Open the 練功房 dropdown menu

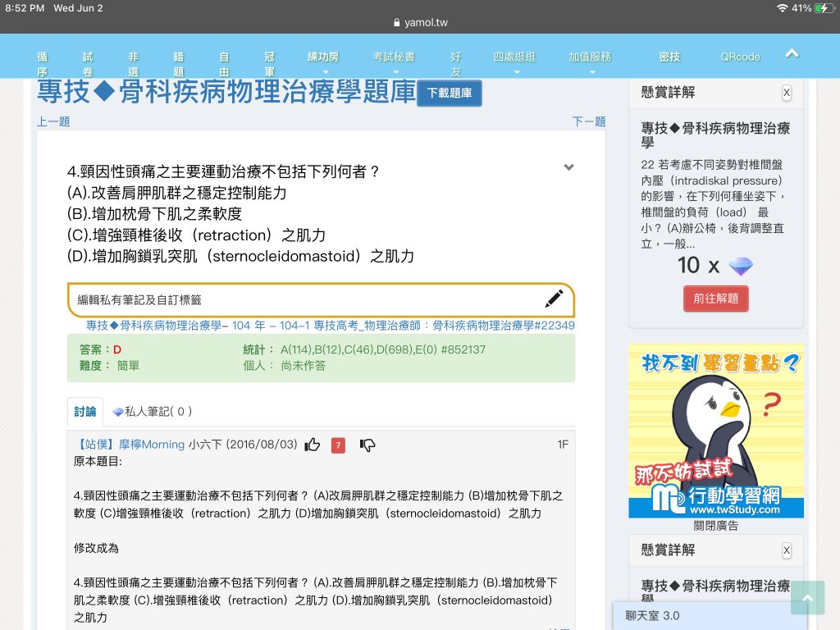click(323, 62)
